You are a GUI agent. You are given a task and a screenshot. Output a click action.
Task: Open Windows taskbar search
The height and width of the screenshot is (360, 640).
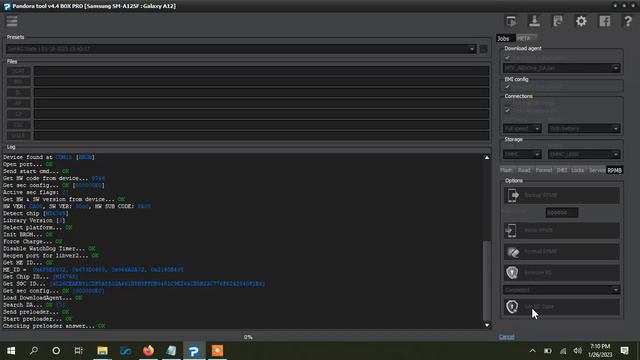[x=34, y=351]
